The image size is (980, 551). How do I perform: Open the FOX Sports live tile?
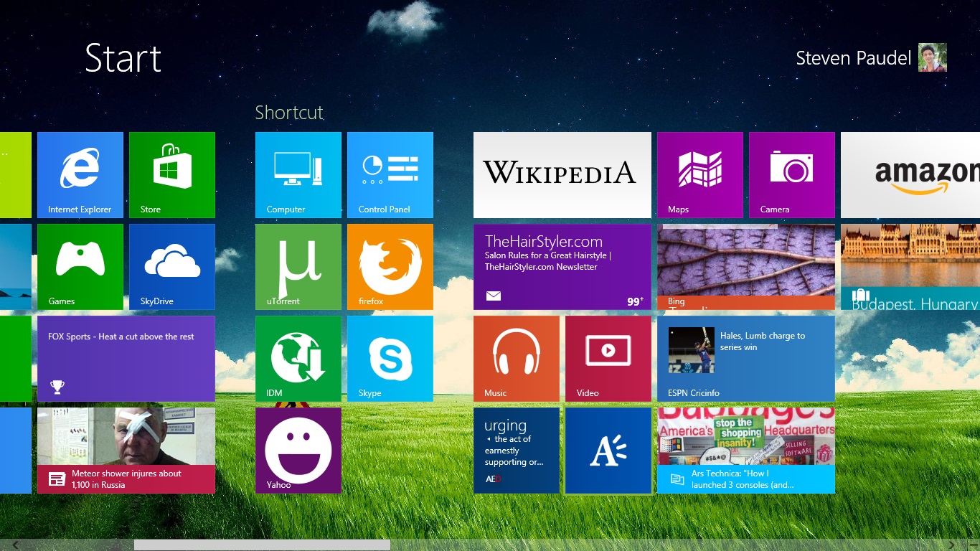click(x=126, y=359)
